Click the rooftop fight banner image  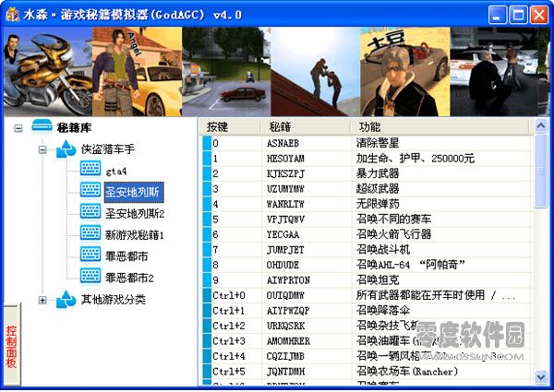(x=316, y=72)
